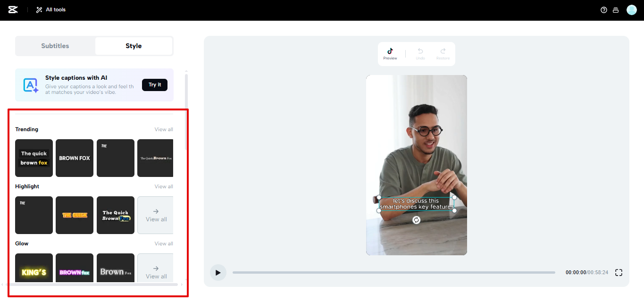Click the Undo arrow icon
The image size is (644, 302).
pos(420,51)
